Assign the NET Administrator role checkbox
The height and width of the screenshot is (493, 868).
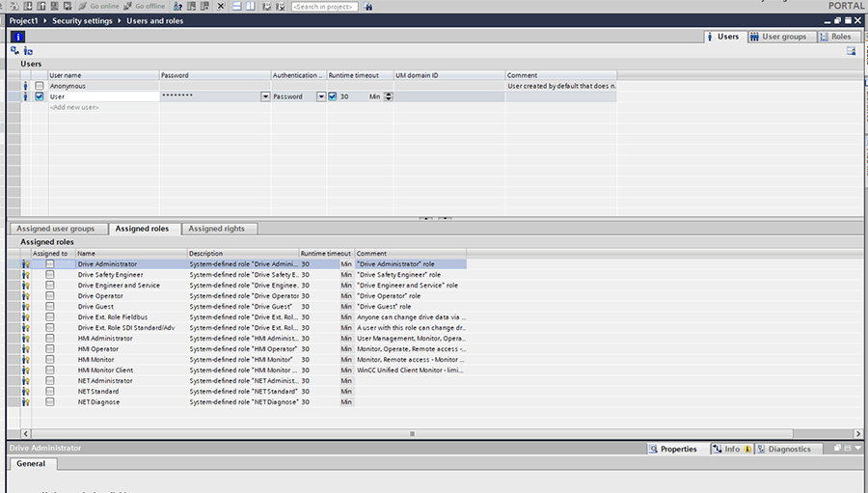pos(50,380)
